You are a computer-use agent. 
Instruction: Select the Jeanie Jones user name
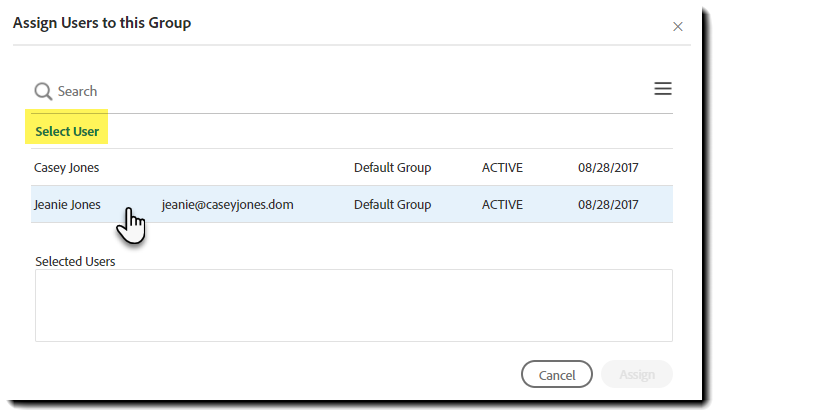click(67, 205)
